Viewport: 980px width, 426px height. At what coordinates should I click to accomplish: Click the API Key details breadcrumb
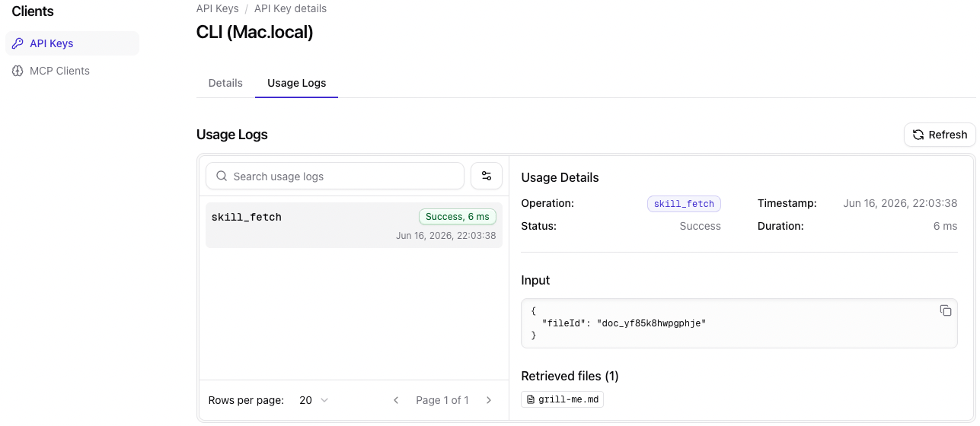pyautogui.click(x=290, y=8)
